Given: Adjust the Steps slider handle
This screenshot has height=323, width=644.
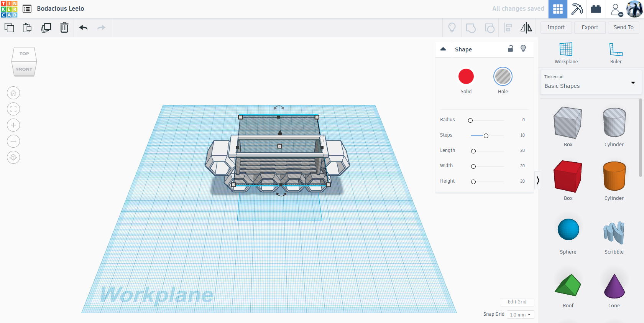Looking at the screenshot, I should tap(486, 136).
